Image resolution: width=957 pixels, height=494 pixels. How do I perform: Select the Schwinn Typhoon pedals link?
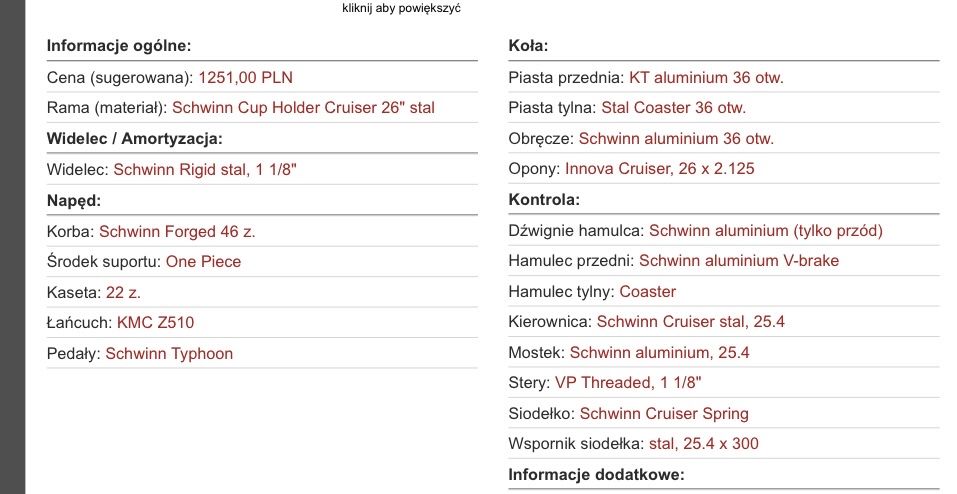169,353
